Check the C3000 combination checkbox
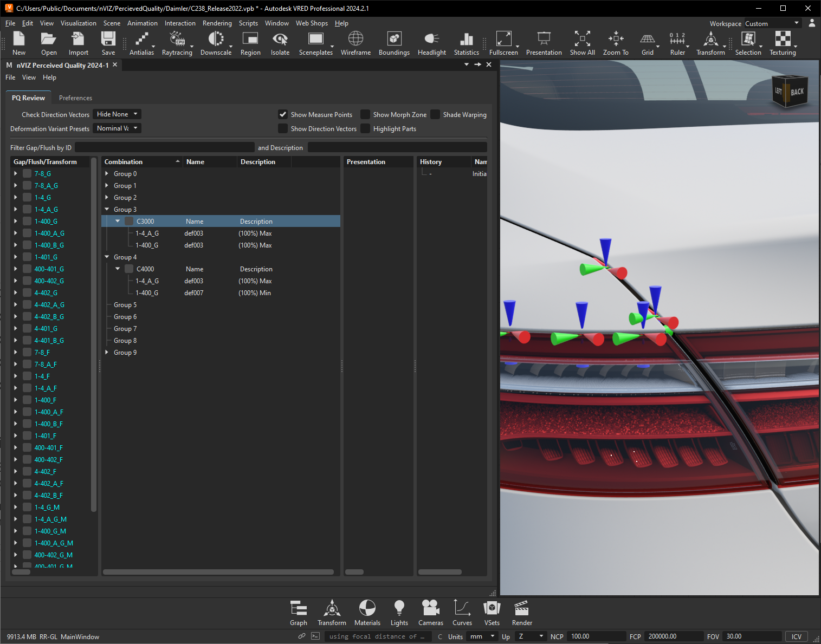The image size is (821, 644). click(x=129, y=221)
